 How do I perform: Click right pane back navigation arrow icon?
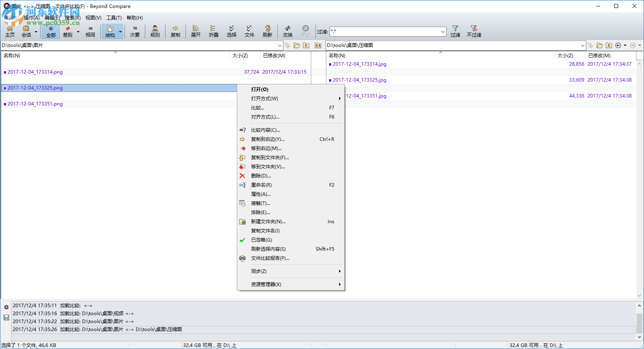pos(618,45)
